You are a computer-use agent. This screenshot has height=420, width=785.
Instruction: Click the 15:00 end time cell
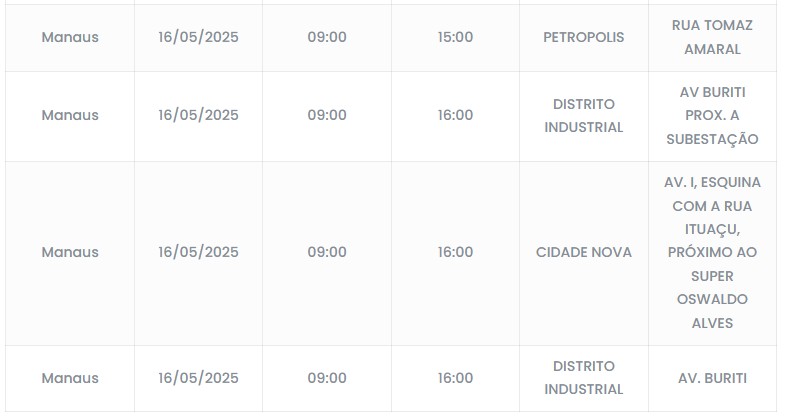[x=455, y=37]
